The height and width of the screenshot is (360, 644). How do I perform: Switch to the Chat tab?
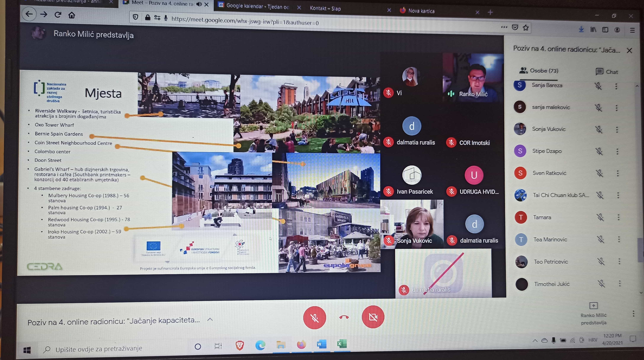[607, 72]
